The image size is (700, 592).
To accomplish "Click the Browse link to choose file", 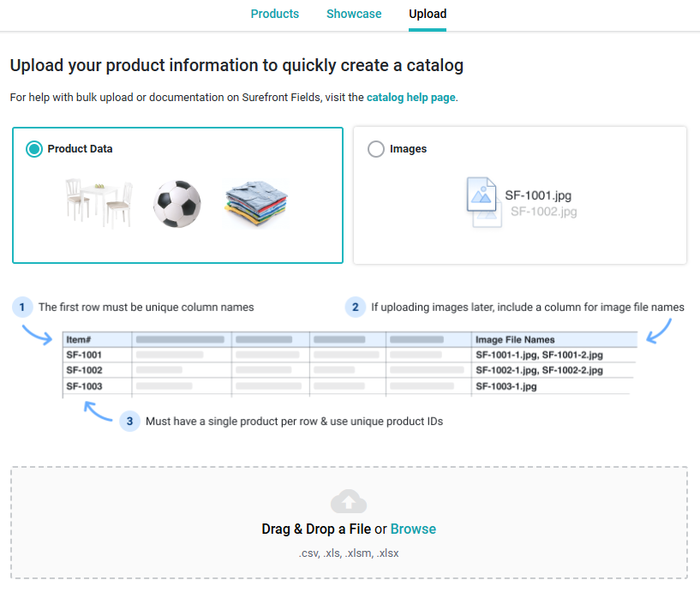I will [x=413, y=529].
